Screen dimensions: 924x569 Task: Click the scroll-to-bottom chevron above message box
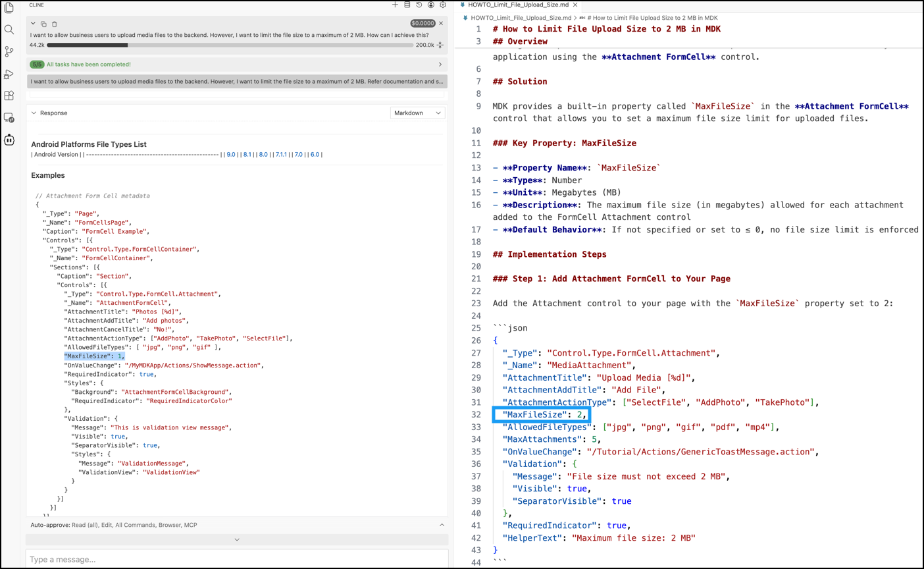pos(237,539)
